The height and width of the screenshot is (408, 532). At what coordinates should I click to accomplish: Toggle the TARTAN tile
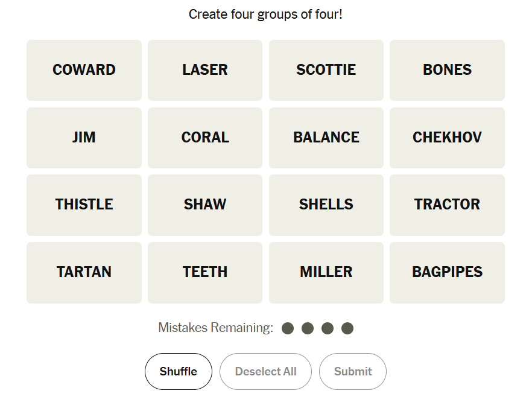(x=84, y=272)
